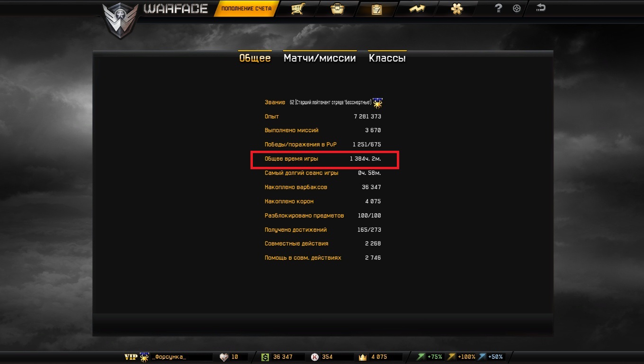Switch to Классы tab

coord(387,58)
